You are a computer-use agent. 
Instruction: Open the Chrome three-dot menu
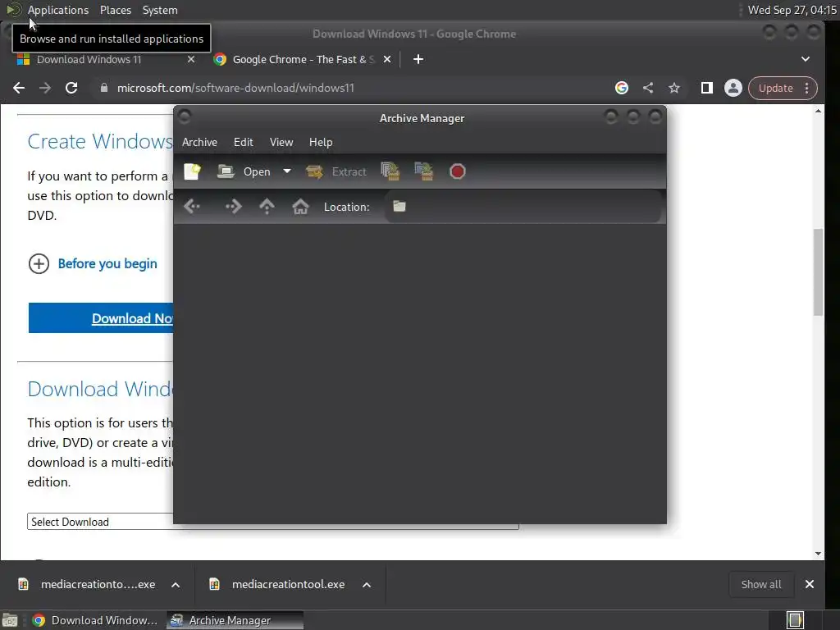pyautogui.click(x=807, y=88)
